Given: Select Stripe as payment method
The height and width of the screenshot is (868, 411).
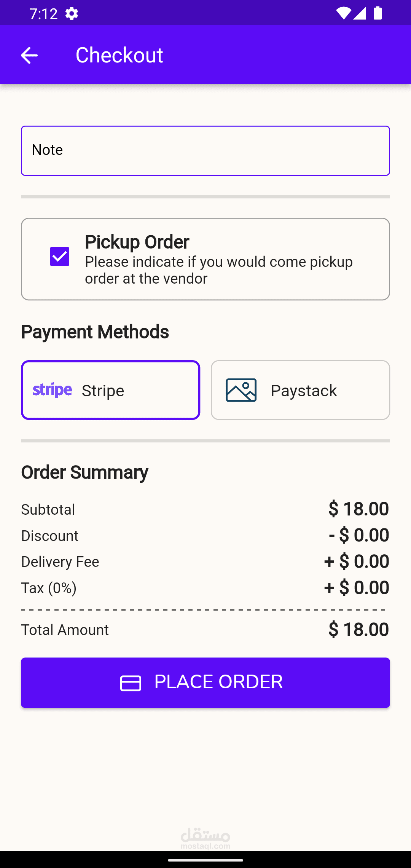Looking at the screenshot, I should pos(110,390).
